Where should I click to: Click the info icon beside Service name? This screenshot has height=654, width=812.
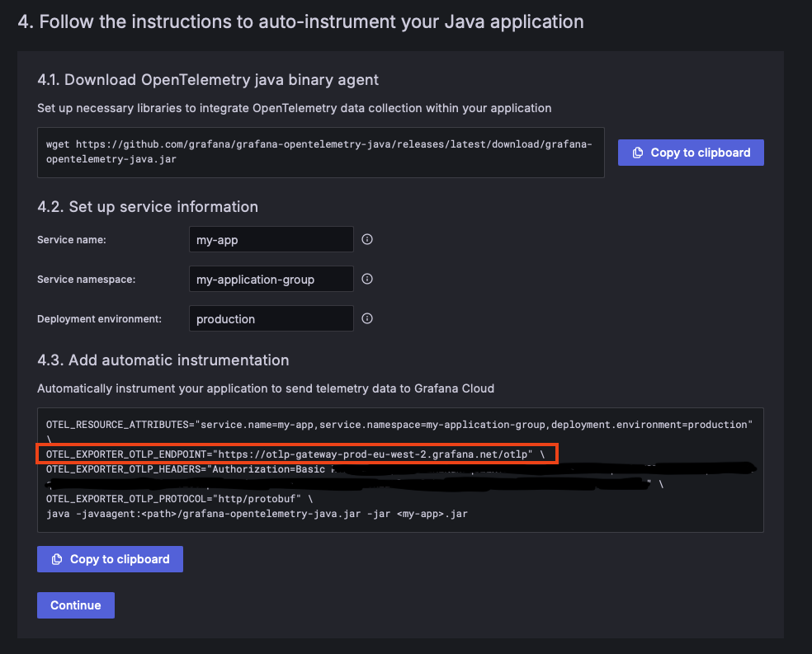pos(368,240)
